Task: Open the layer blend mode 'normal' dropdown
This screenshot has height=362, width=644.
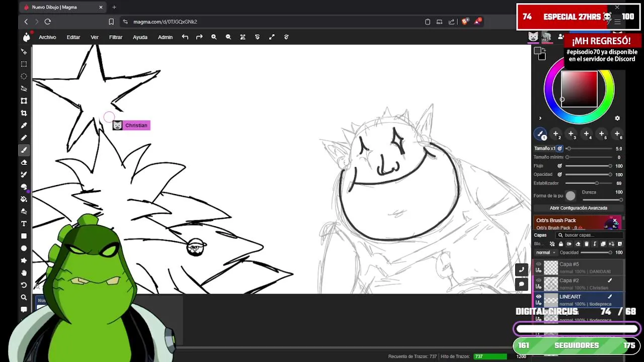Action: (x=545, y=252)
